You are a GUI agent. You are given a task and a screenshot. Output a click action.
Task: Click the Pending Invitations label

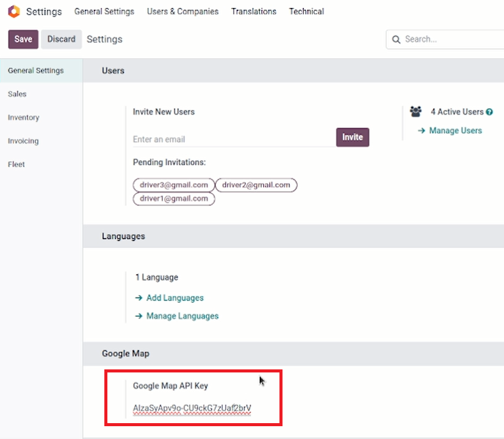click(169, 162)
